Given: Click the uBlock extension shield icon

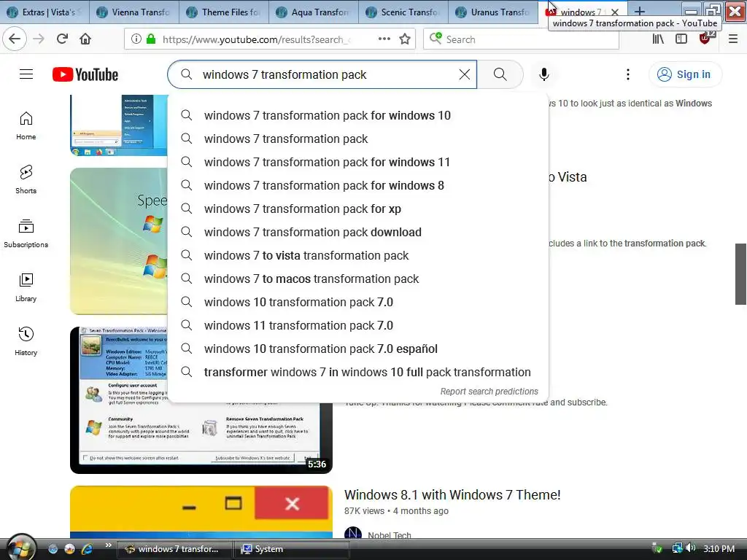Looking at the screenshot, I should 705,39.
